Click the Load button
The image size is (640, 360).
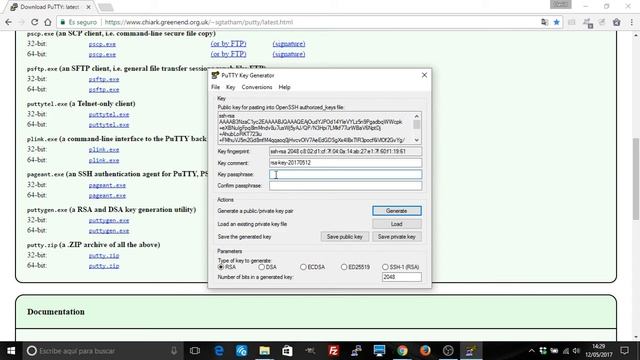(x=397, y=224)
